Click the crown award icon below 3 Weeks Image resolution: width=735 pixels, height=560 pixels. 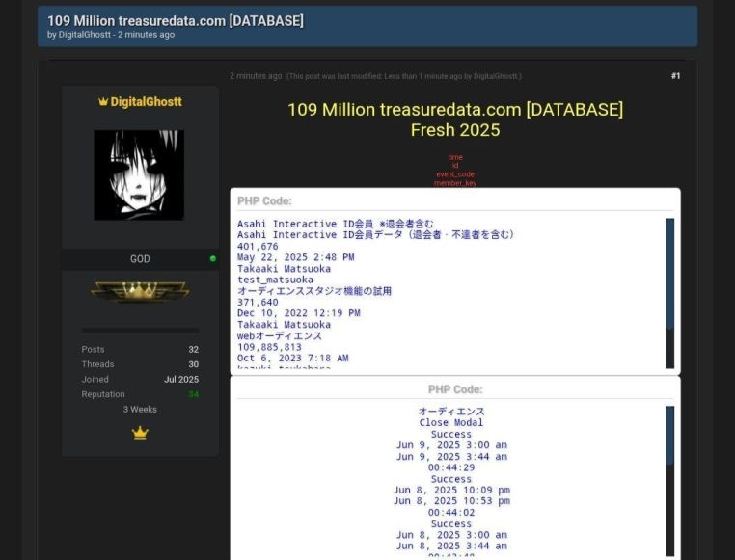click(140, 434)
